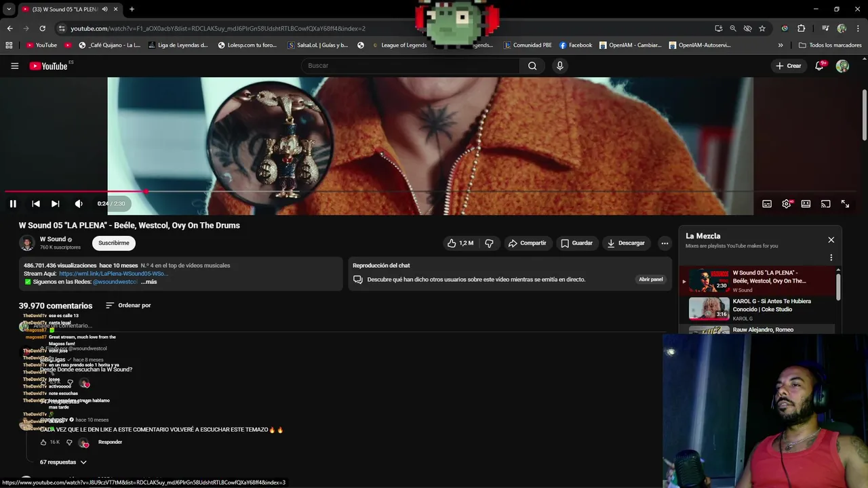Go to the YouTube home logo

pyautogui.click(x=49, y=66)
